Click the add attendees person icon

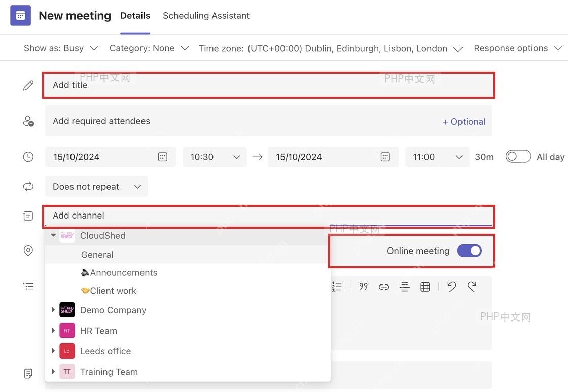click(28, 121)
